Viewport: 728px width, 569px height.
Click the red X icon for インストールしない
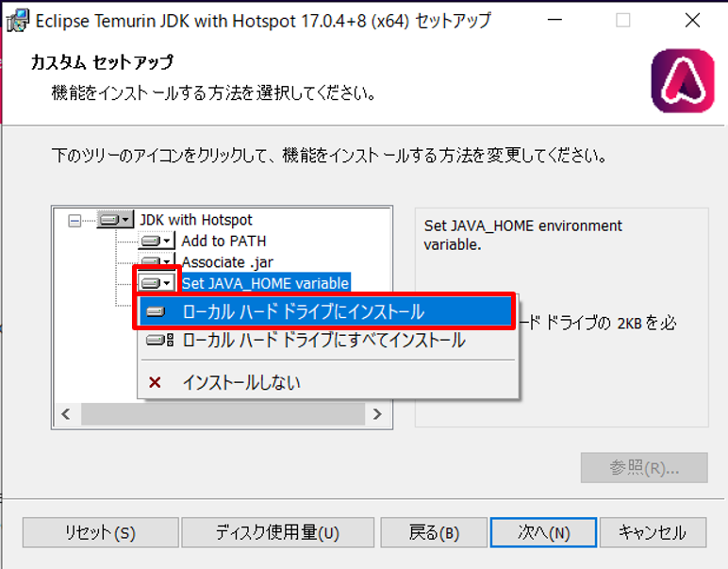155,383
